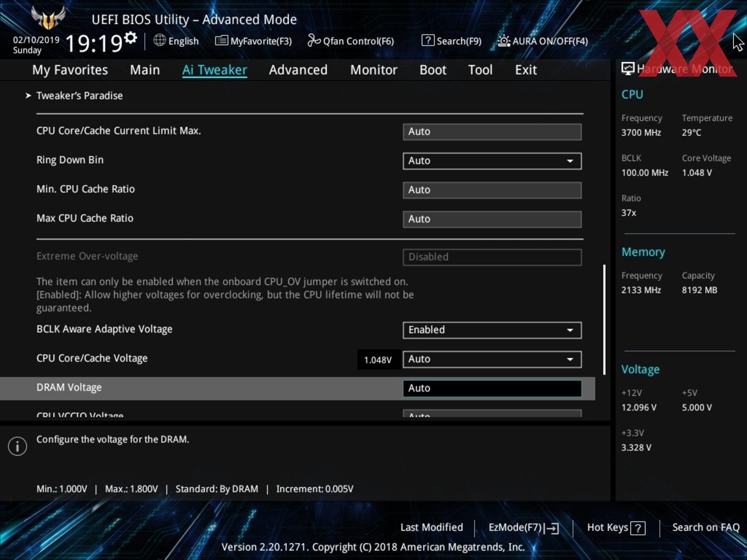The image size is (747, 560).
Task: Click the Hardware Monitor display icon
Action: (x=628, y=69)
